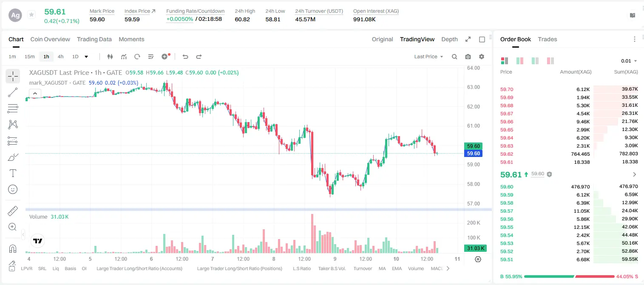This screenshot has height=285, width=644.
Task: Switch to the Trades tab
Action: point(547,39)
